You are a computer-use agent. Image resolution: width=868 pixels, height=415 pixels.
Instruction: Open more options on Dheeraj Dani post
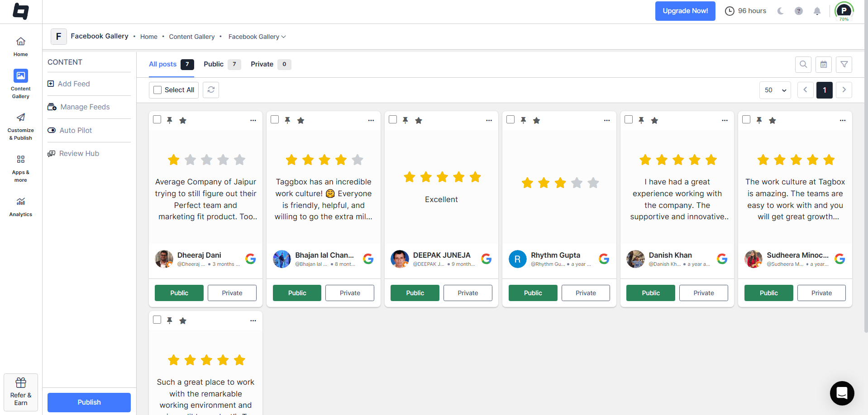253,120
